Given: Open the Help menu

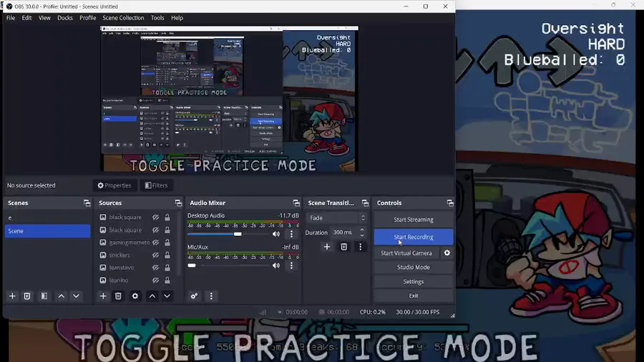Looking at the screenshot, I should click(x=177, y=18).
